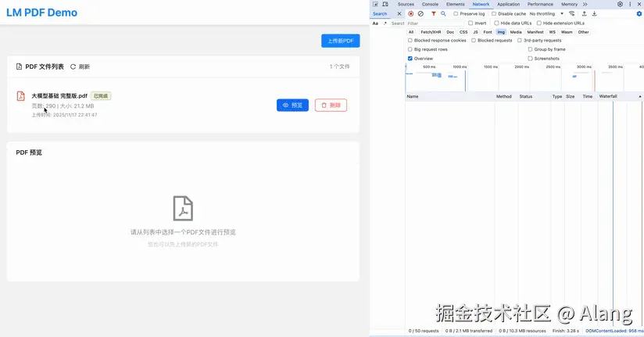Switch to Application tab

point(509,4)
